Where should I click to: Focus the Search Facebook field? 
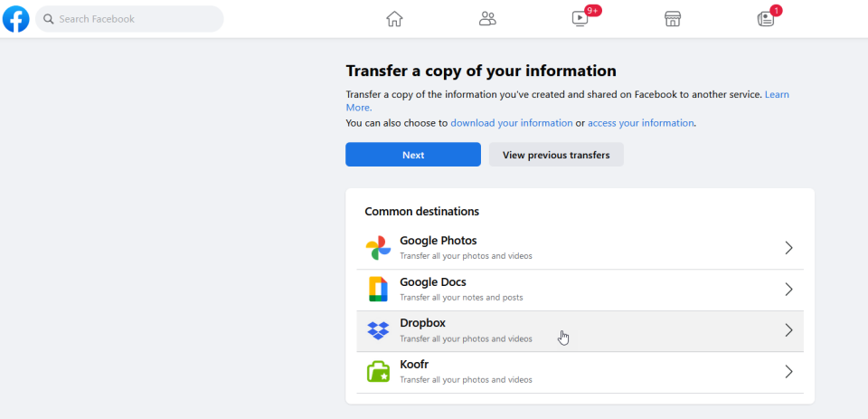pyautogui.click(x=129, y=19)
